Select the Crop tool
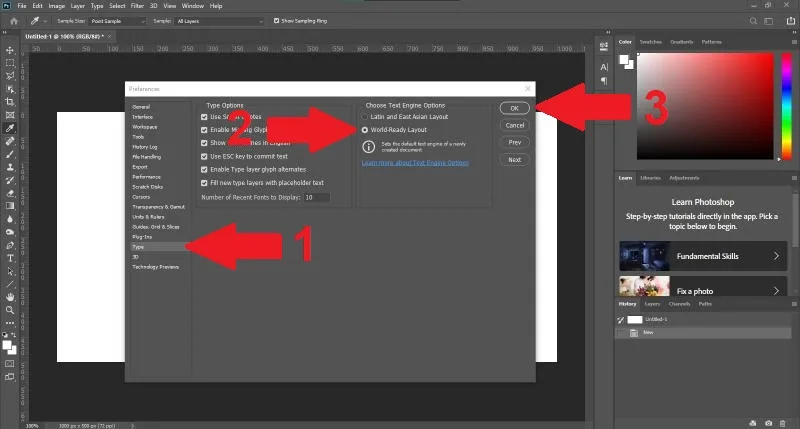This screenshot has height=429, width=800. point(10,102)
